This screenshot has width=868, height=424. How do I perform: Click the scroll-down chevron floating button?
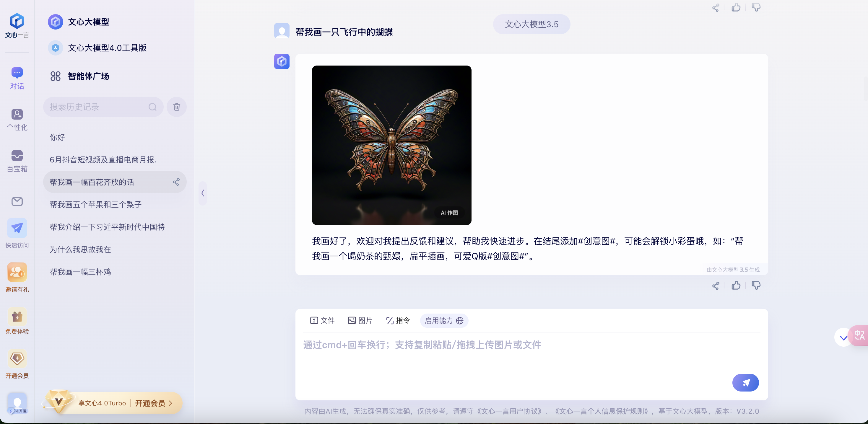click(x=843, y=337)
